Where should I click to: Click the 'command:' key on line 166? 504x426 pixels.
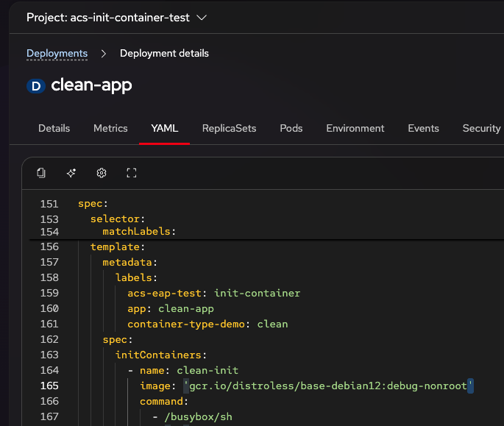coord(164,401)
